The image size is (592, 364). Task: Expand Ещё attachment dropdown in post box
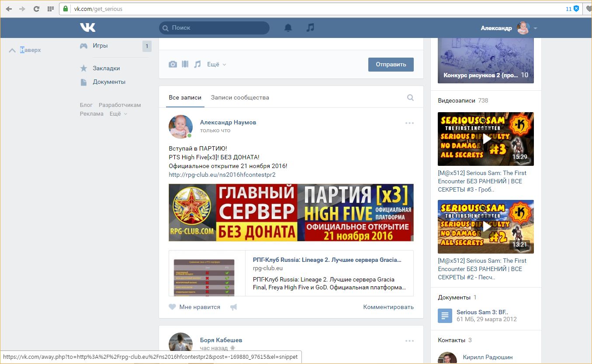coord(216,64)
